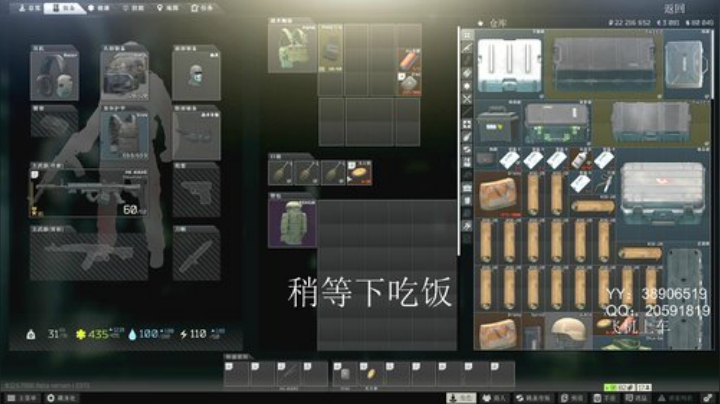Select the white-lidded case in the stash

pos(509,65)
